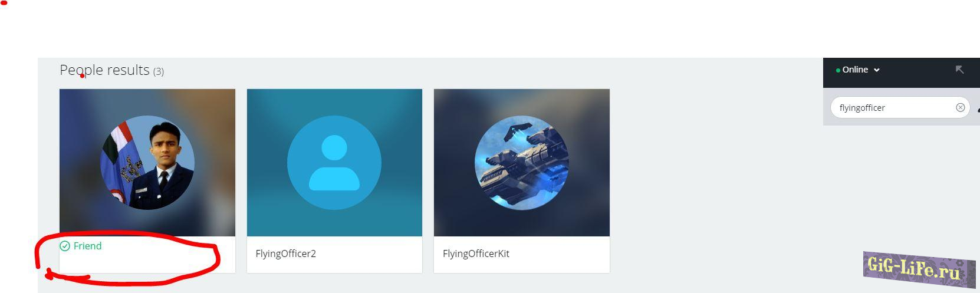The width and height of the screenshot is (980, 293).
Task: Clear the flyingofficer search text
Action: [x=960, y=107]
